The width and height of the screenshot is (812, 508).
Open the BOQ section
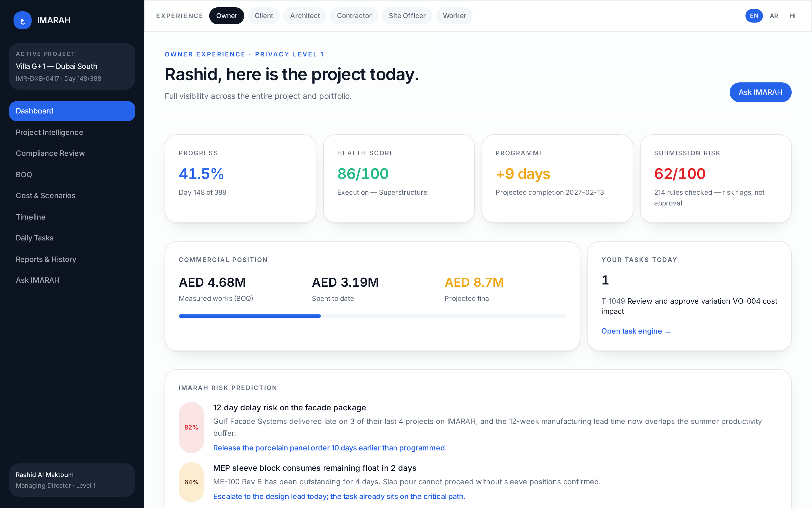point(72,175)
